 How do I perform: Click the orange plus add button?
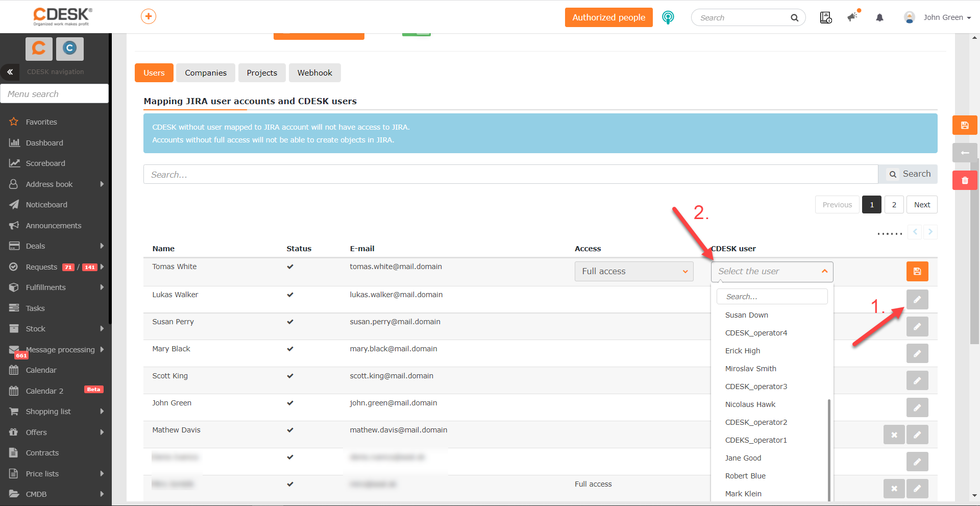tap(149, 16)
